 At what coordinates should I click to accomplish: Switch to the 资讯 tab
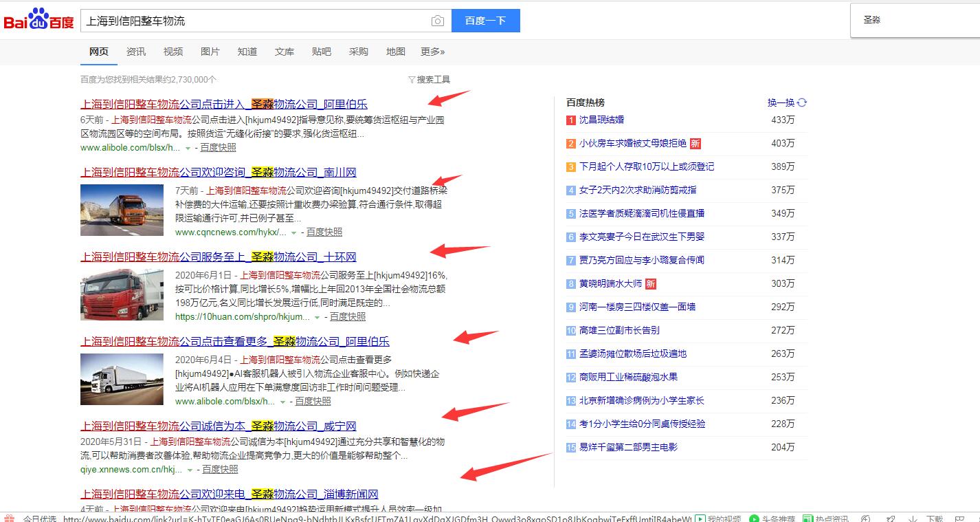[136, 52]
